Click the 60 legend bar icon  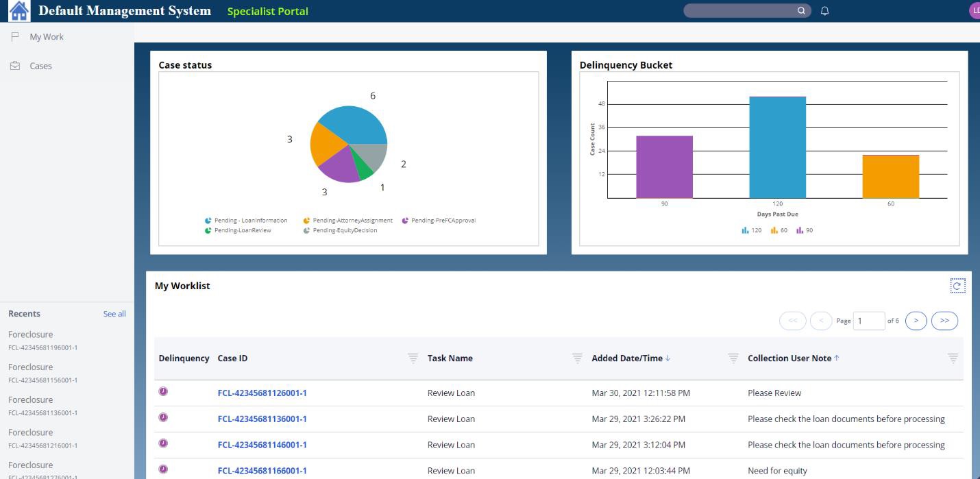(x=774, y=230)
